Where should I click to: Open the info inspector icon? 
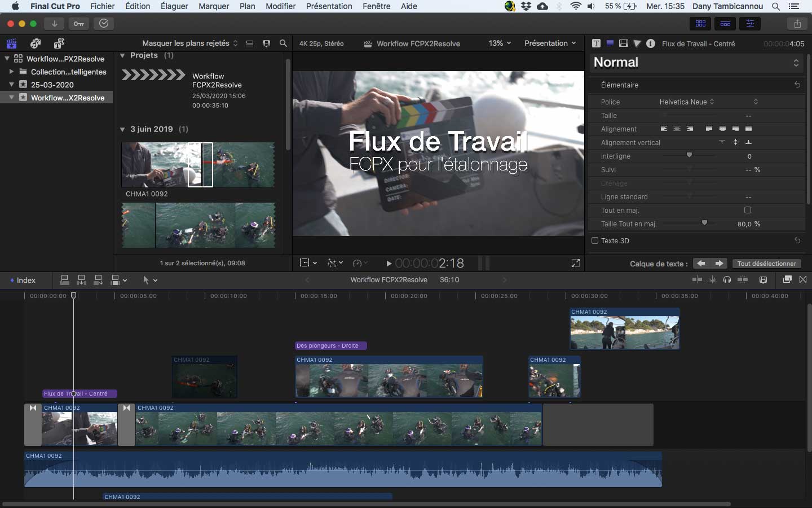pos(650,43)
